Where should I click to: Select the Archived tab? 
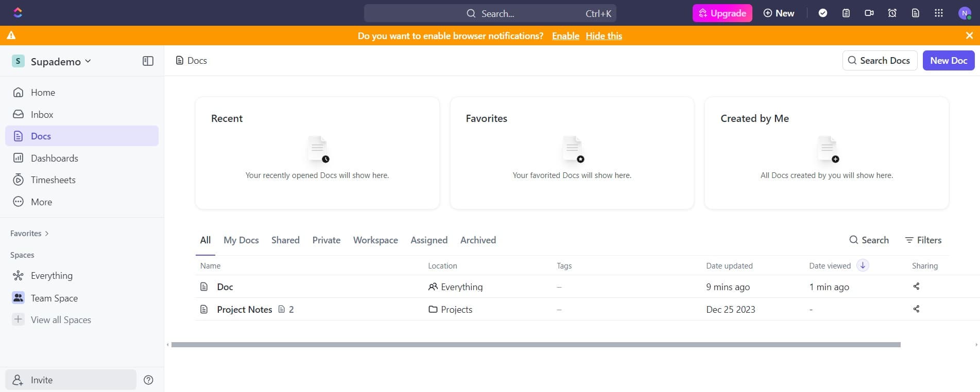tap(478, 240)
